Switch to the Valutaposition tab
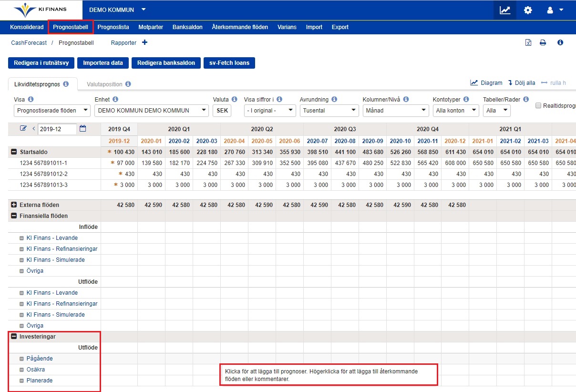The width and height of the screenshot is (576, 392). click(x=104, y=84)
